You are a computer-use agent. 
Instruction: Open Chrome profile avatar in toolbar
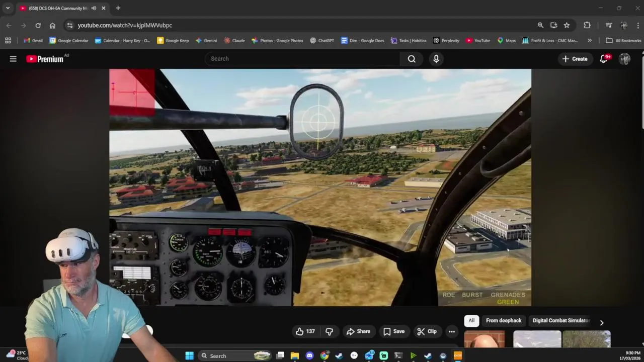point(624,25)
